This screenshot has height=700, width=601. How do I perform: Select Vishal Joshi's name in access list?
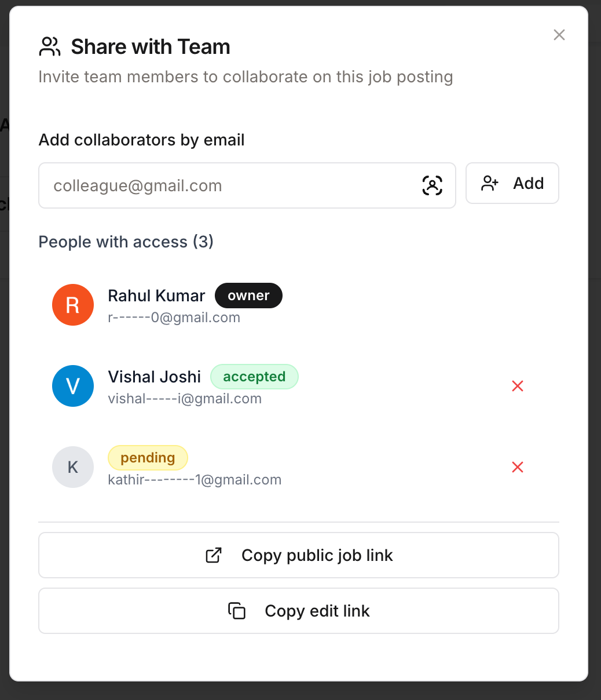coord(154,377)
